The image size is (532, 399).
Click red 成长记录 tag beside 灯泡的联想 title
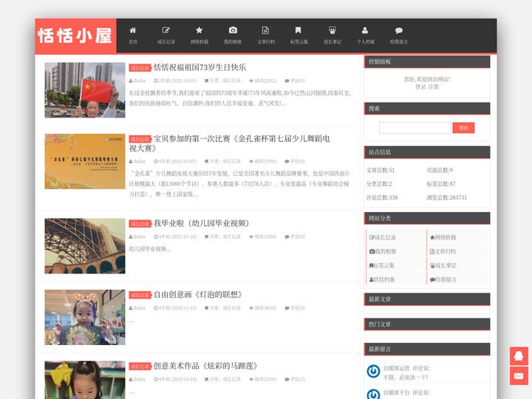click(140, 295)
